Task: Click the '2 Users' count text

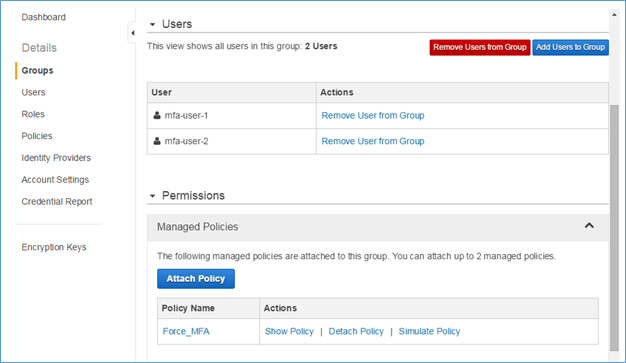Action: coord(321,46)
